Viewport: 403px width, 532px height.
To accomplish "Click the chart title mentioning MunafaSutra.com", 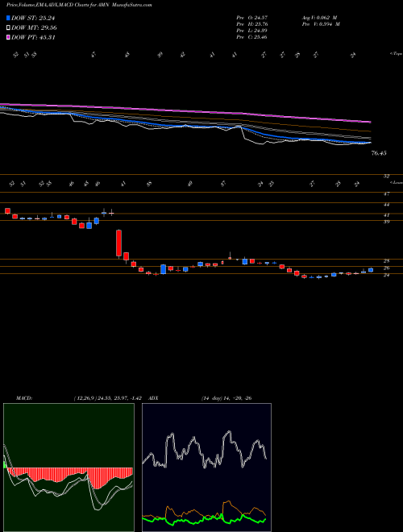I will click(x=79, y=5).
